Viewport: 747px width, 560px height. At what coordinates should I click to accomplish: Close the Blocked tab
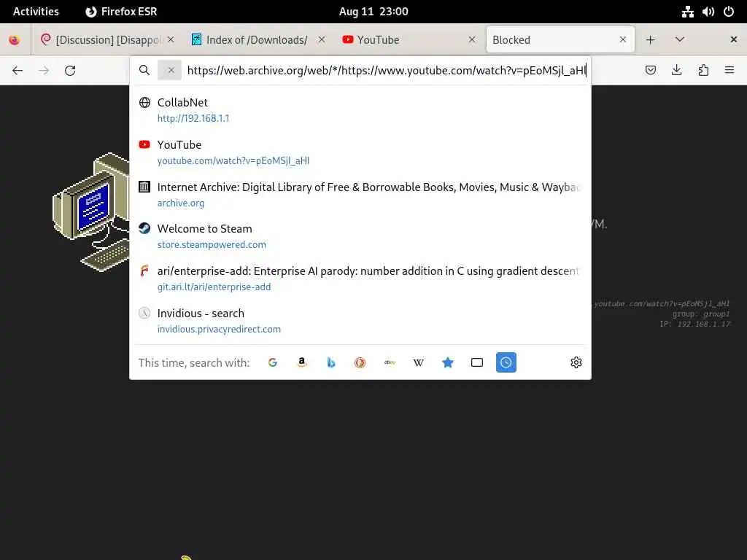coord(623,39)
